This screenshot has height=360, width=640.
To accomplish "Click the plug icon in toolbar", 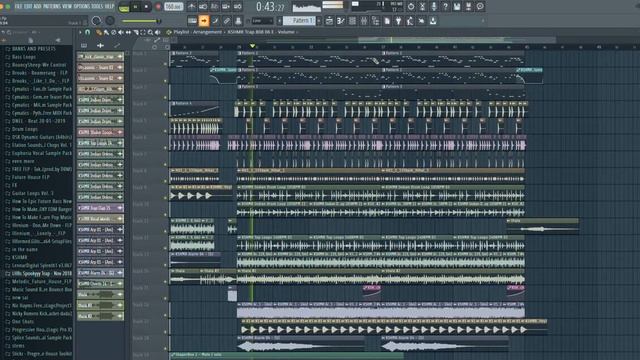I will [x=398, y=21].
